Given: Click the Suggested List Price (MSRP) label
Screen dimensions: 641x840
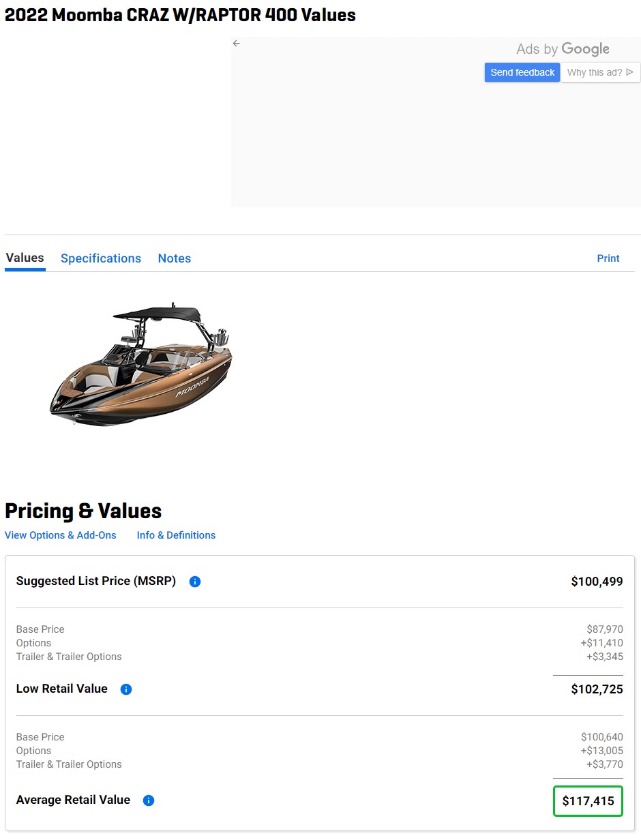Looking at the screenshot, I should click(96, 581).
